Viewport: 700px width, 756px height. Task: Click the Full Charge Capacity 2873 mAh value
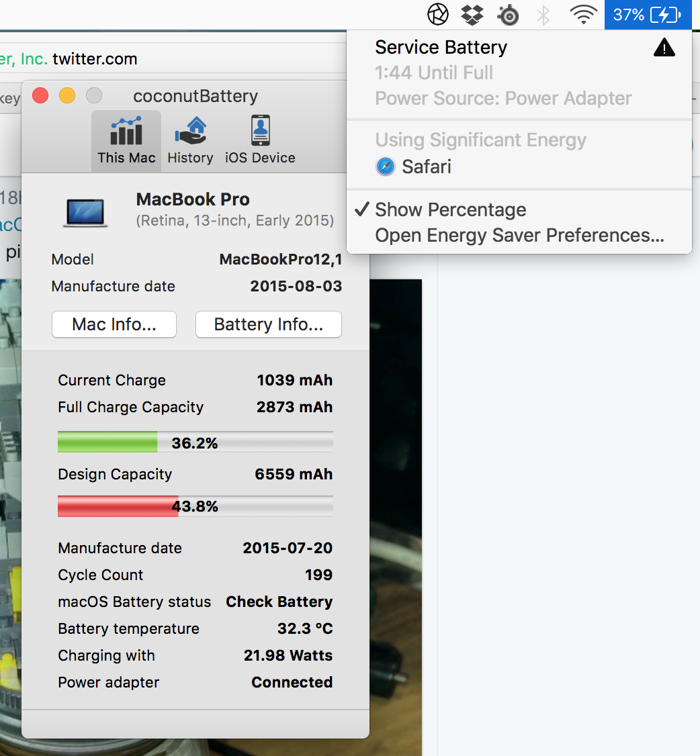click(295, 407)
